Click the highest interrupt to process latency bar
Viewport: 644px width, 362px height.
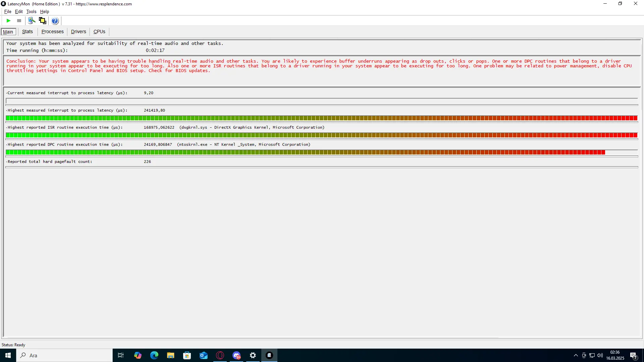[322, 118]
